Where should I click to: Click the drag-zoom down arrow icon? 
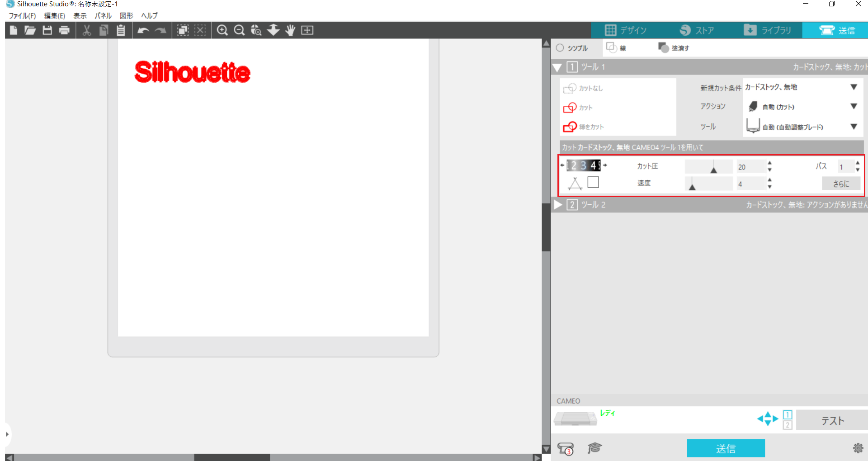(x=274, y=30)
